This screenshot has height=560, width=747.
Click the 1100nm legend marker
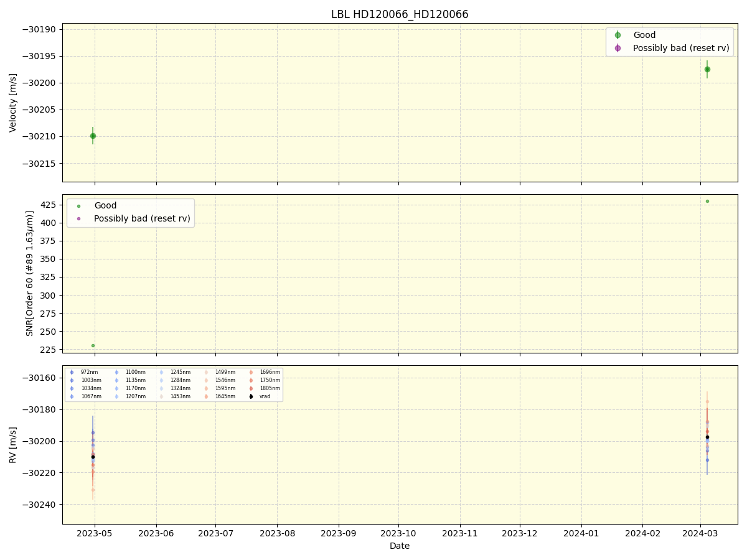[x=116, y=372]
